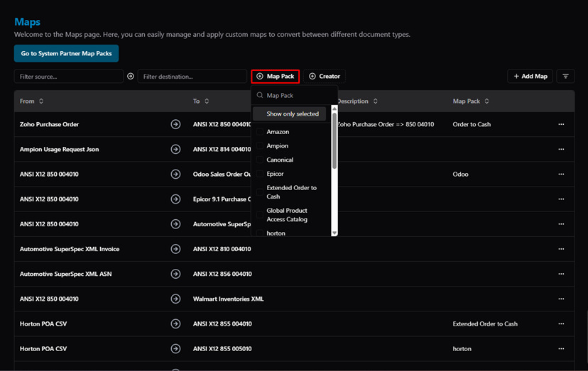Tick the Canonical map pack checkbox
This screenshot has width=588, height=371.
259,160
